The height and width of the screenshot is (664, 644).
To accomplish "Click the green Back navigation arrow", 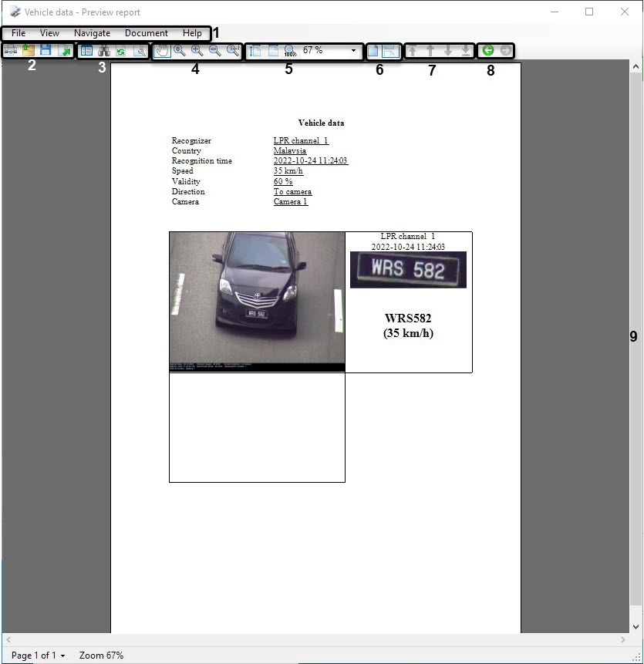I will (488, 50).
